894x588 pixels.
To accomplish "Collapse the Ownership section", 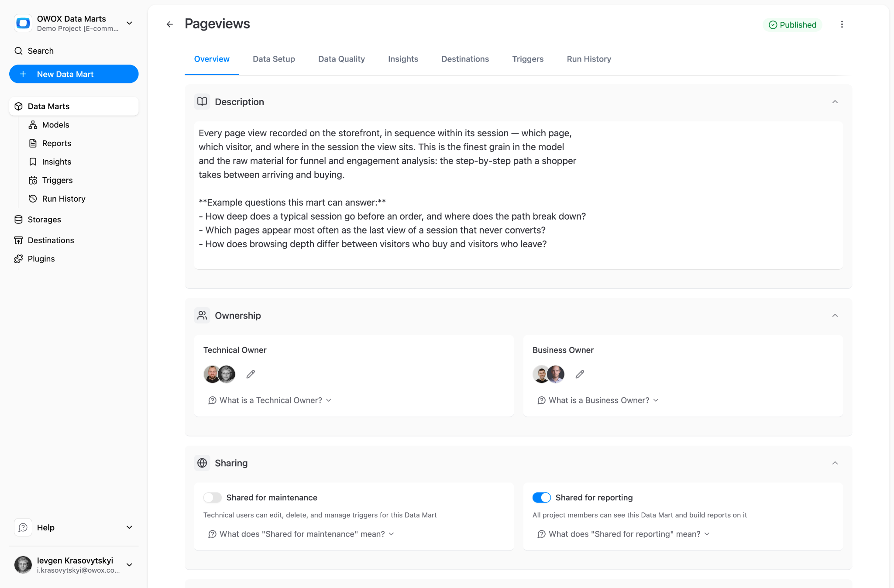I will (x=835, y=316).
